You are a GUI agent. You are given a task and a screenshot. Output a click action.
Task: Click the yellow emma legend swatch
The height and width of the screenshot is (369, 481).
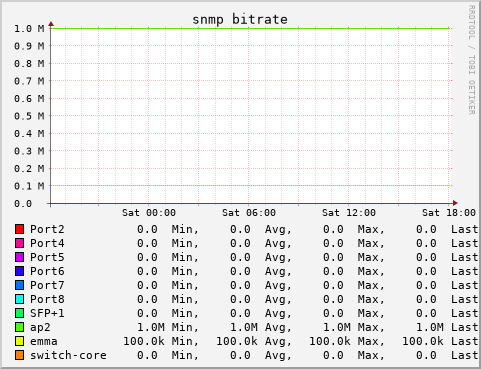(x=19, y=341)
